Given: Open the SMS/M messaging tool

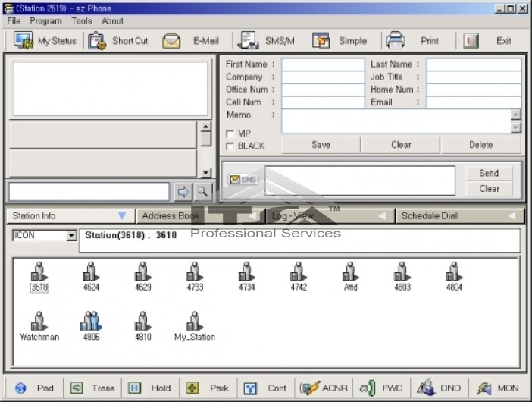Looking at the screenshot, I should tap(246, 40).
